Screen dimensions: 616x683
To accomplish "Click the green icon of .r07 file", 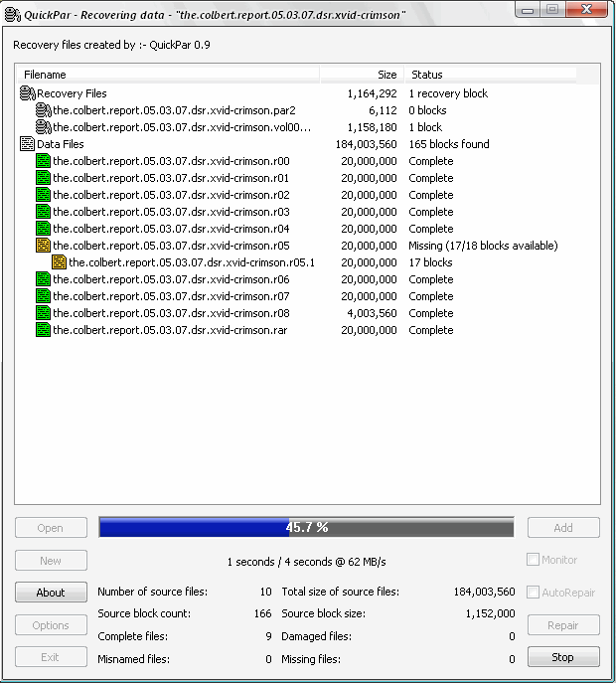I will tap(43, 296).
